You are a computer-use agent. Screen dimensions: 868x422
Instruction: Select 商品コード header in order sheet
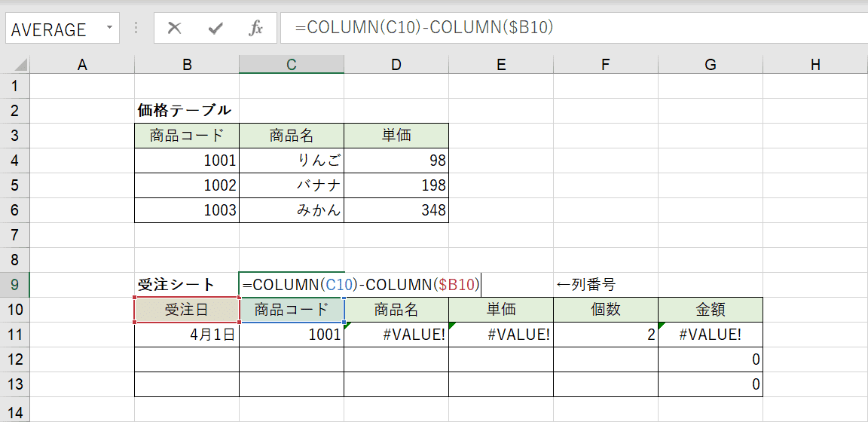pyautogui.click(x=291, y=310)
